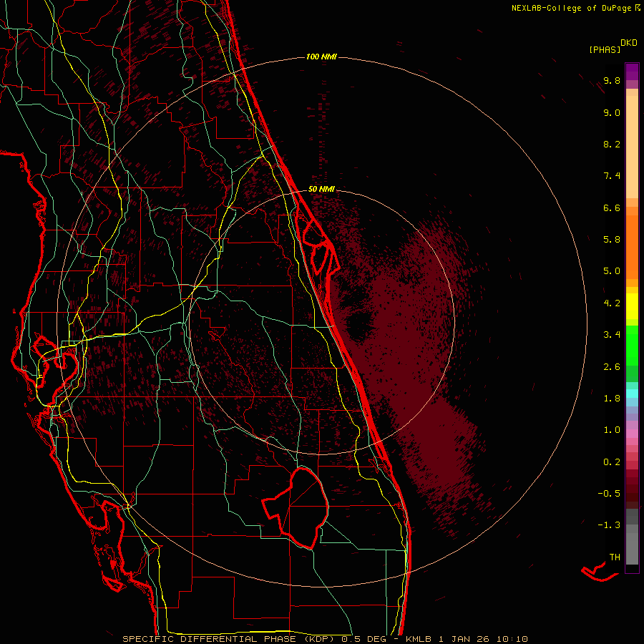This screenshot has width=644, height=644.
Task: Pick the cyan segment of the color bar
Action: click(x=632, y=394)
